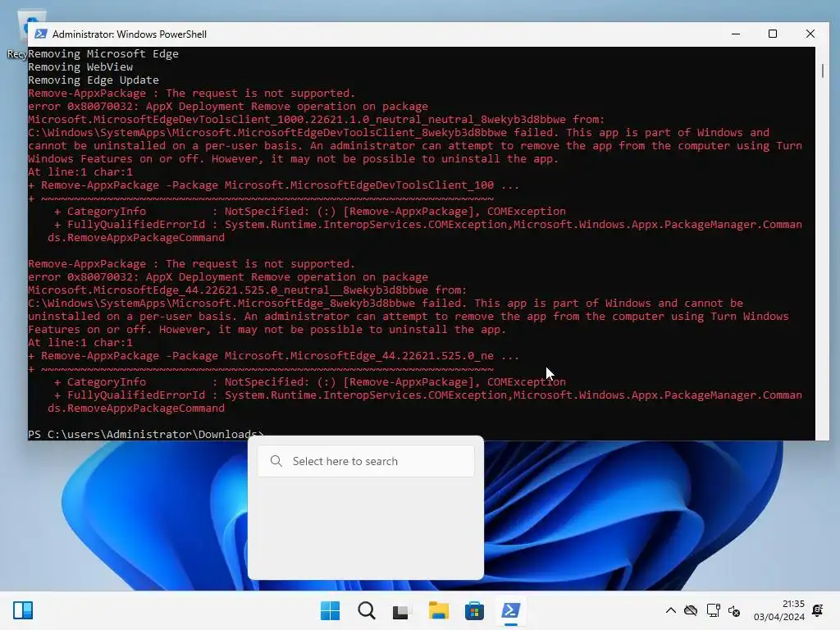Click 'Administrator: Windows PowerShell' title text
The width and height of the screenshot is (840, 630).
point(129,34)
